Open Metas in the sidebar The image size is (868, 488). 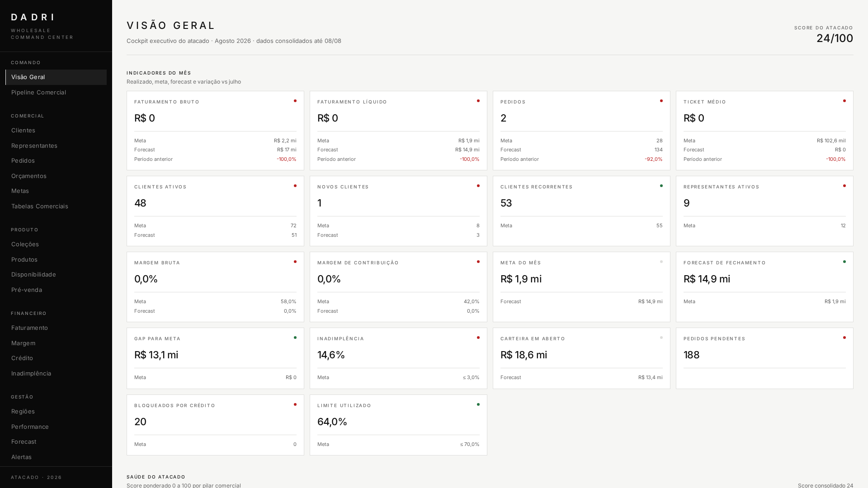tap(56, 191)
